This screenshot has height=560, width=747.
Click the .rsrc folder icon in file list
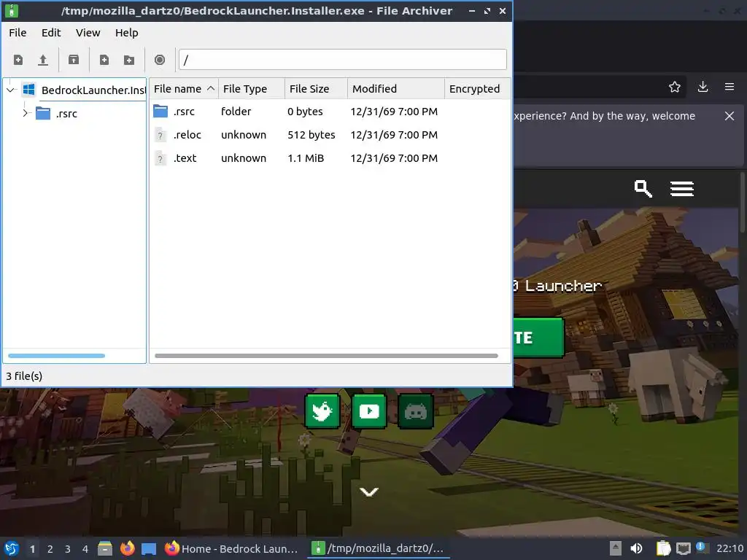click(160, 112)
